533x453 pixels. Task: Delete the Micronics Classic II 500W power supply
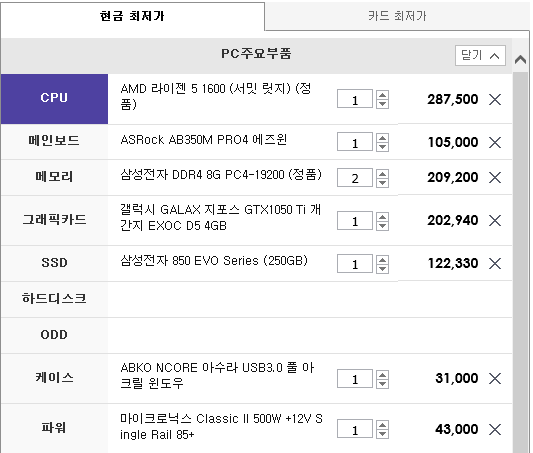click(495, 429)
